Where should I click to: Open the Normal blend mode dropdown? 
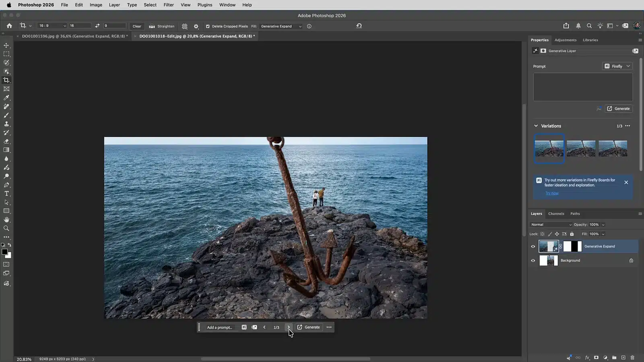pos(551,224)
